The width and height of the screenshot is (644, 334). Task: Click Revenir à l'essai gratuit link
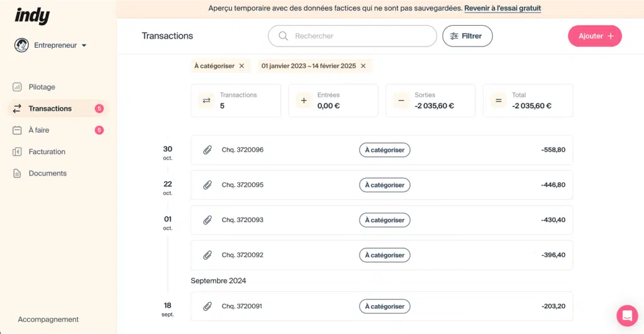click(502, 8)
